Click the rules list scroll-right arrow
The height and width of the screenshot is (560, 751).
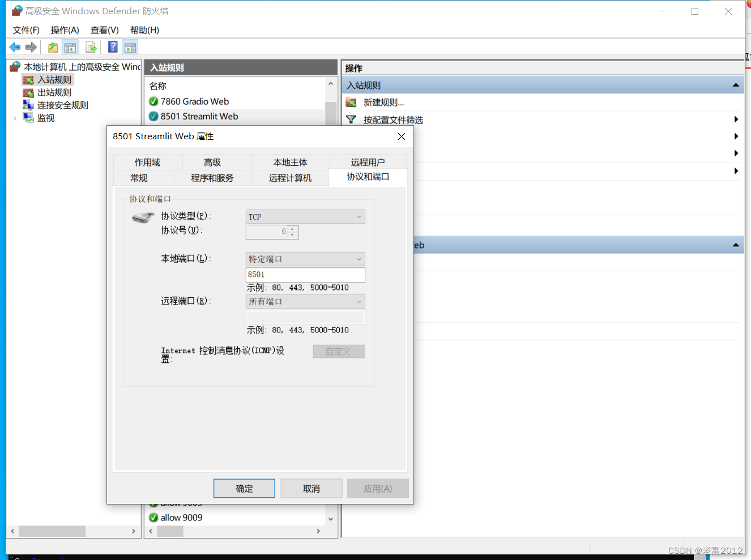[318, 531]
